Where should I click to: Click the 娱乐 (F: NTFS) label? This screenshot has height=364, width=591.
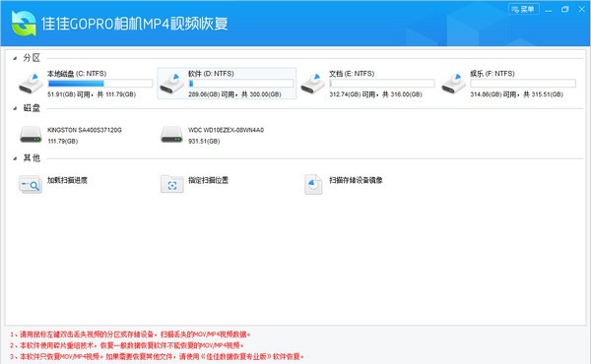coord(492,74)
